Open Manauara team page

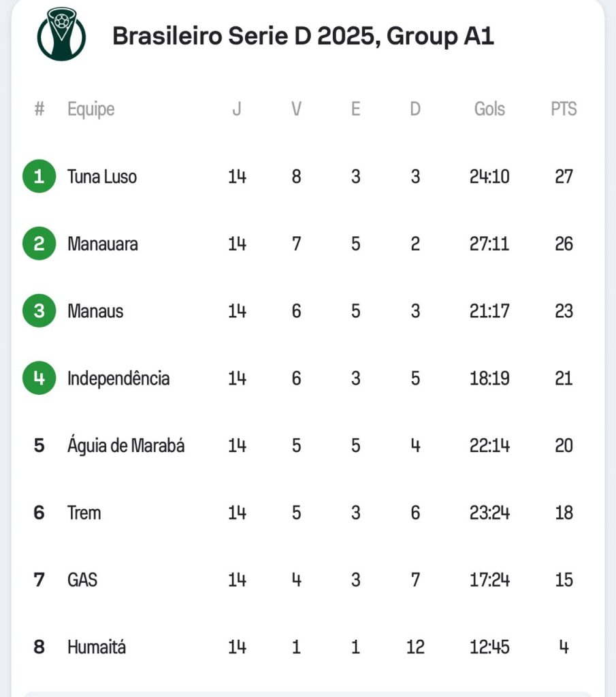[103, 244]
